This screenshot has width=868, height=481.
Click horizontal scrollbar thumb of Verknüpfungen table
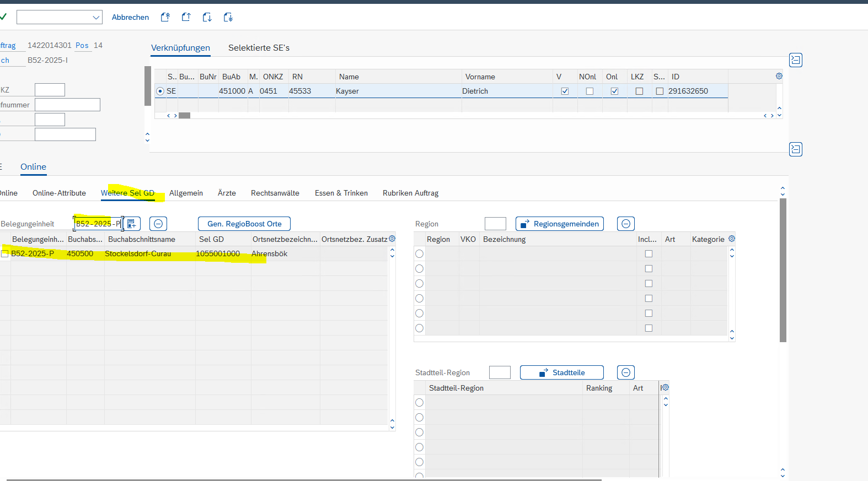point(184,116)
